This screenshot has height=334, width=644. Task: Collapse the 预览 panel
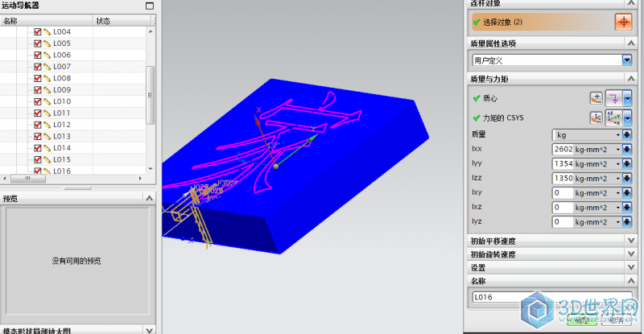149,199
